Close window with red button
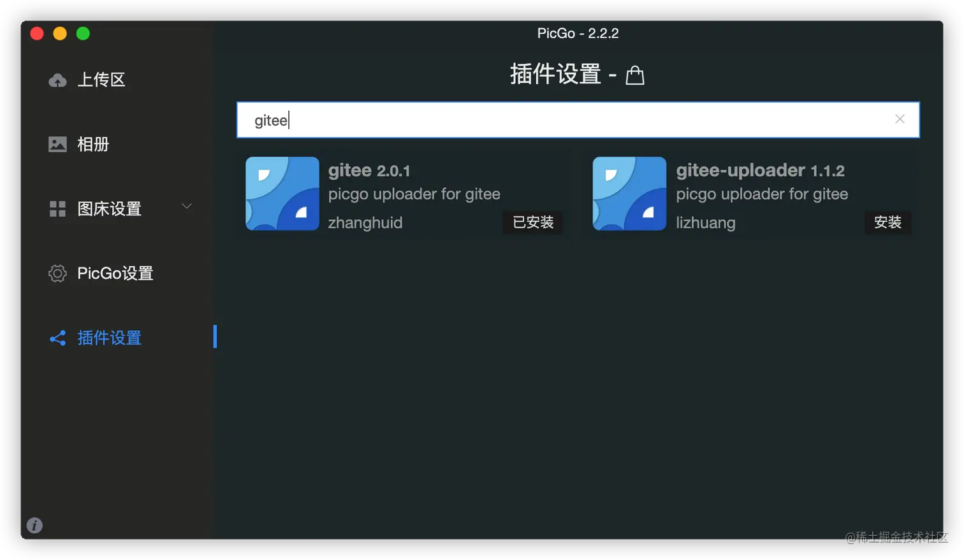This screenshot has width=964, height=560. click(x=37, y=33)
